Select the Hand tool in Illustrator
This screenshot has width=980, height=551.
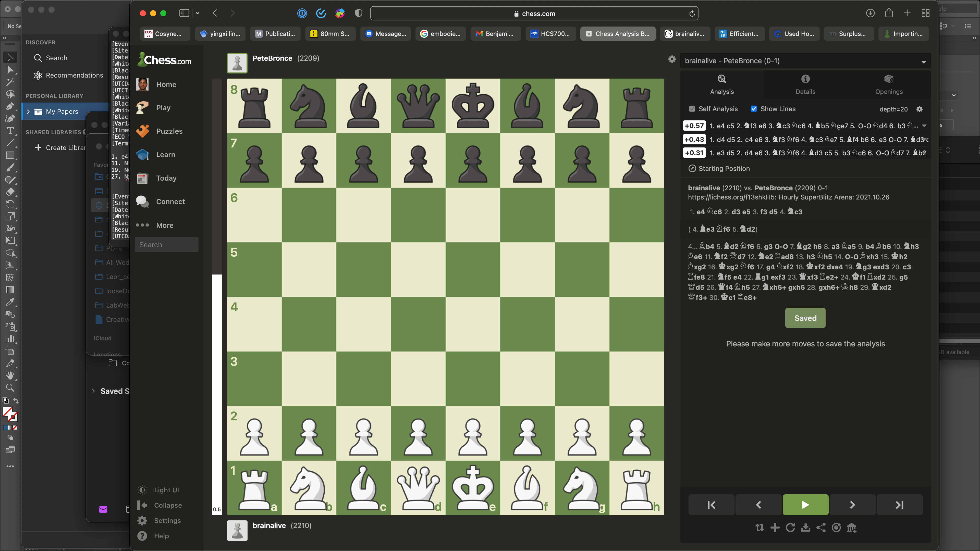pyautogui.click(x=10, y=375)
